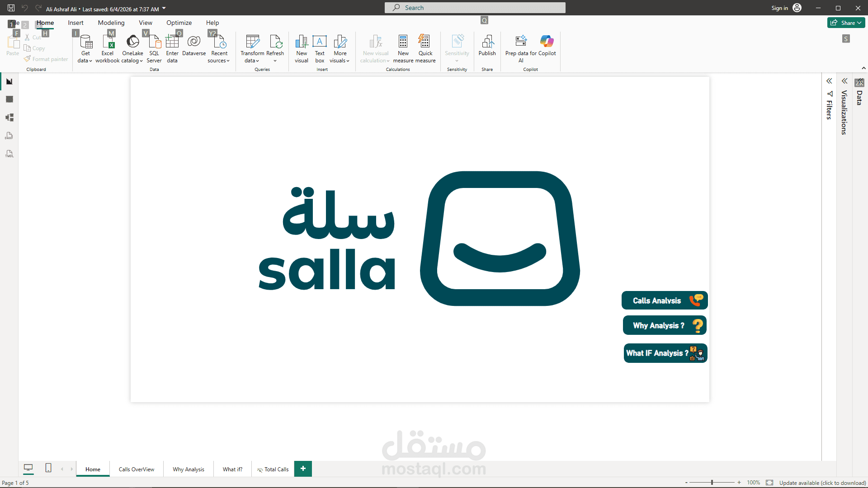Undo the last action
Screen dimensions: 868x488
pyautogui.click(x=25, y=8)
